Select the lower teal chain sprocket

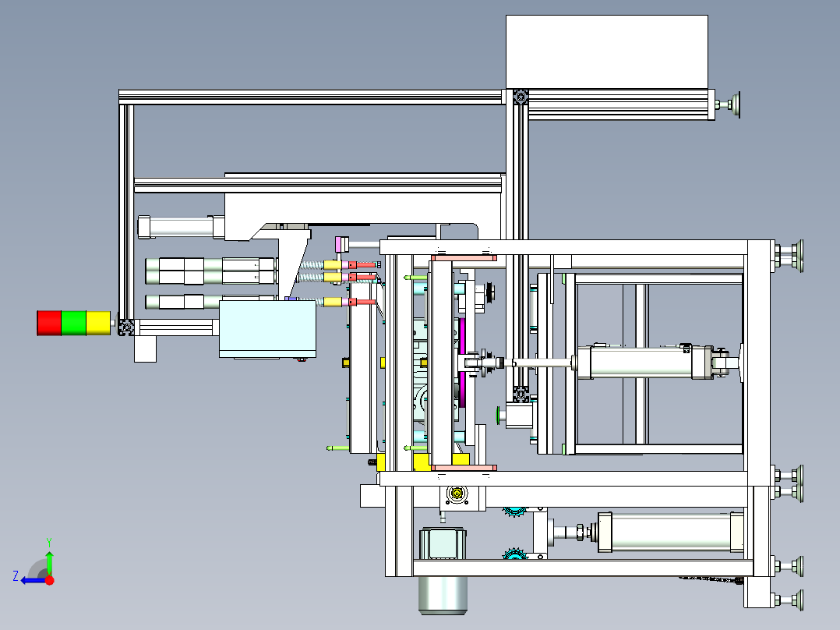pos(514,554)
